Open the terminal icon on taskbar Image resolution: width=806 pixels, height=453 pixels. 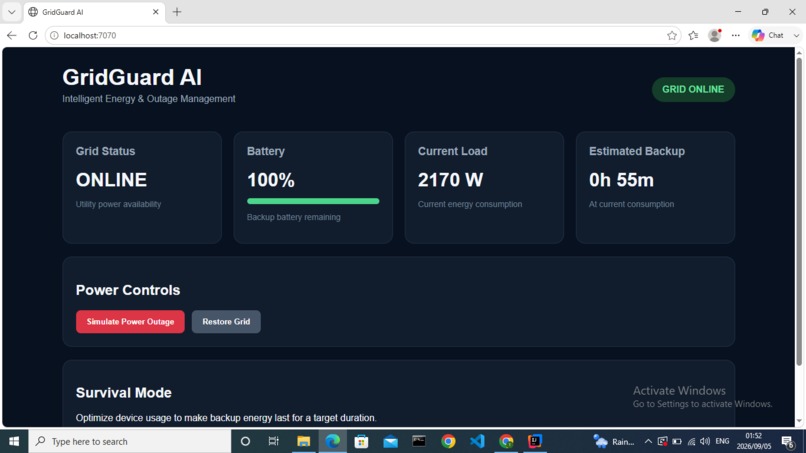[419, 441]
